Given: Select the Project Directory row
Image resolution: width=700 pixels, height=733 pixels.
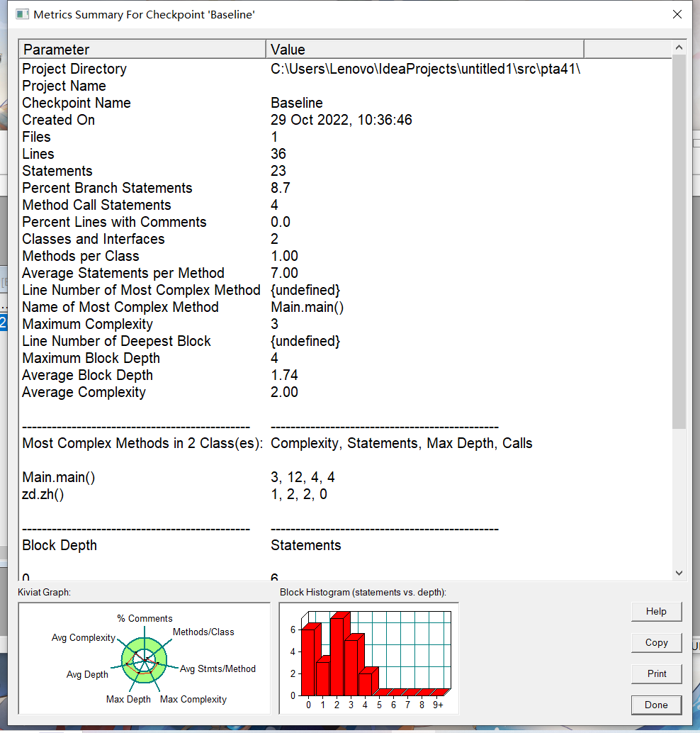Looking at the screenshot, I should (74, 69).
